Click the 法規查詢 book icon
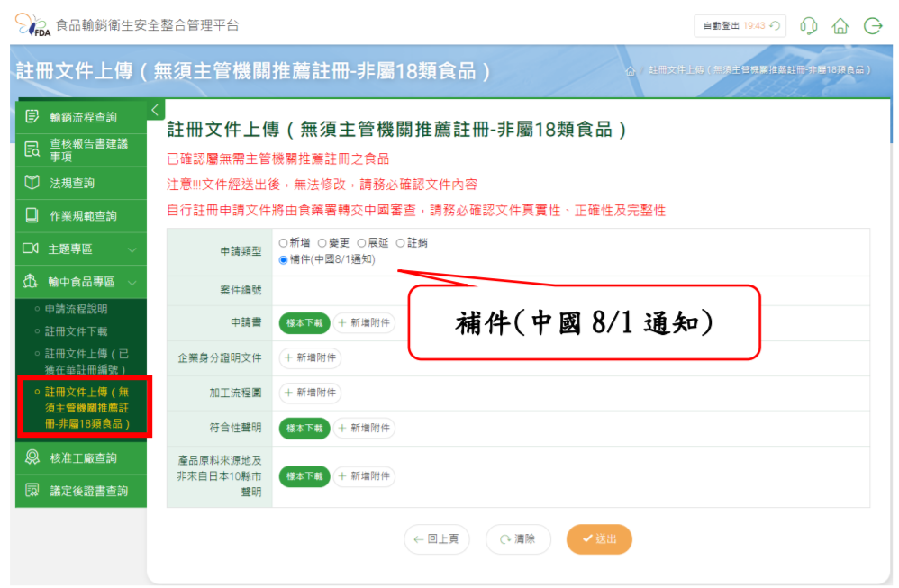This screenshot has width=899, height=588. [32, 183]
